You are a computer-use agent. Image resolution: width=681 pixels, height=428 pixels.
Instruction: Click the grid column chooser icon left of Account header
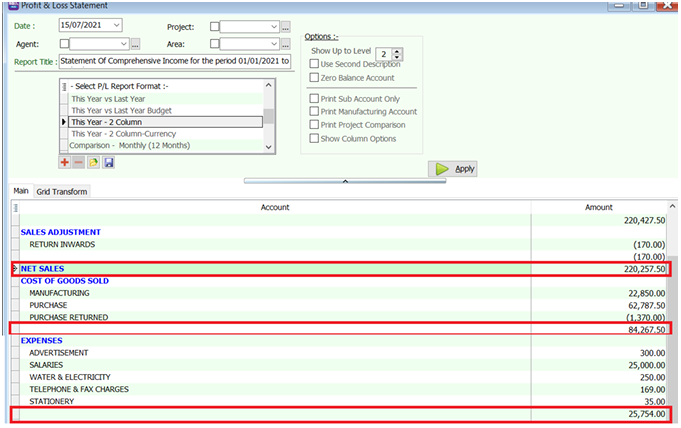click(16, 207)
